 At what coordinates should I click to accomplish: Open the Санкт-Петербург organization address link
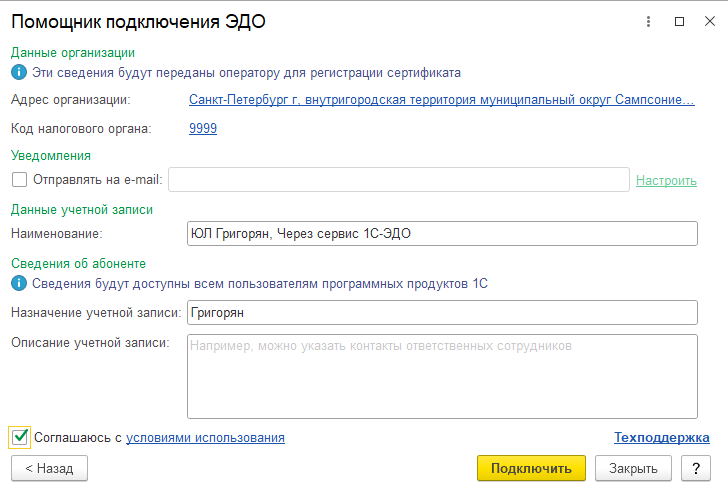[440, 100]
